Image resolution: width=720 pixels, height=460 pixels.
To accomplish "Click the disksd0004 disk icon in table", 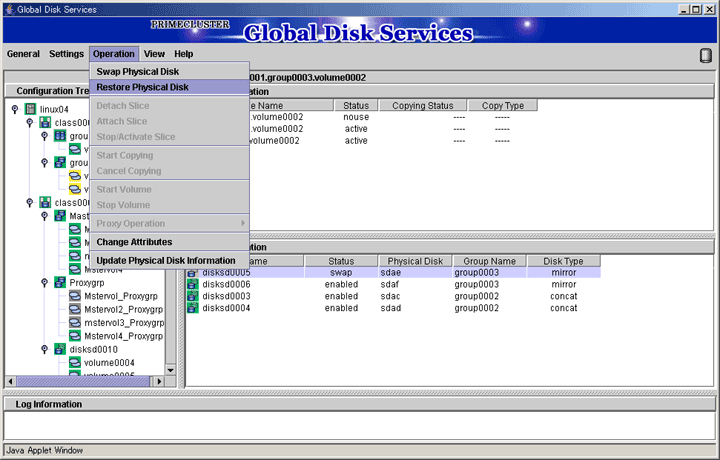I will 192,308.
